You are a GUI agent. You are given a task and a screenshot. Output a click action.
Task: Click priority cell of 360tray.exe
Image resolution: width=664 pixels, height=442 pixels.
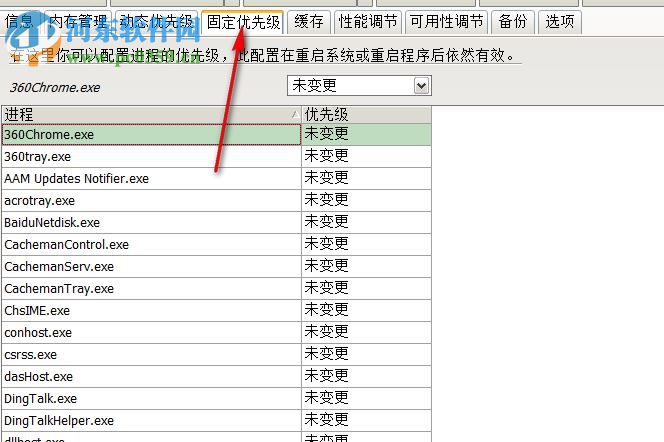366,157
